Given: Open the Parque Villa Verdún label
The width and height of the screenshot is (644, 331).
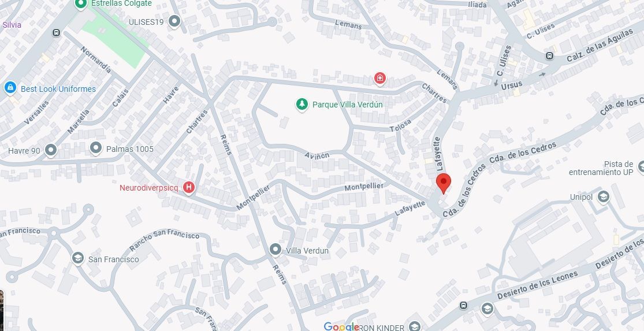Looking at the screenshot, I should point(348,105).
